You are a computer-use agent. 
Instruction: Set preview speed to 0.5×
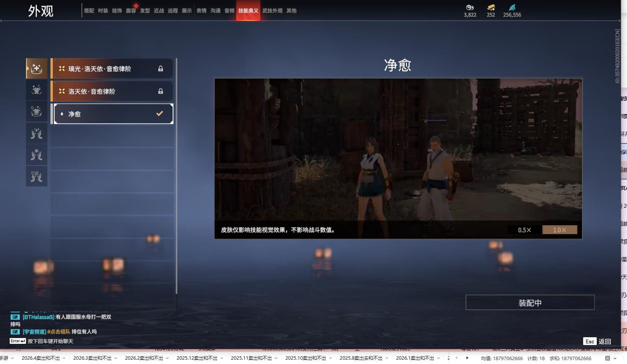point(524,230)
